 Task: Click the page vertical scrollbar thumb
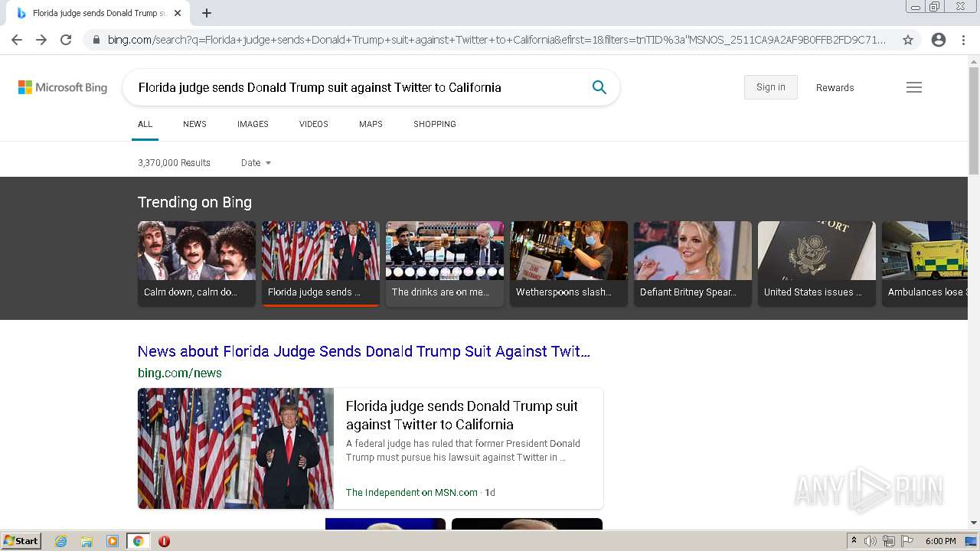[974, 121]
